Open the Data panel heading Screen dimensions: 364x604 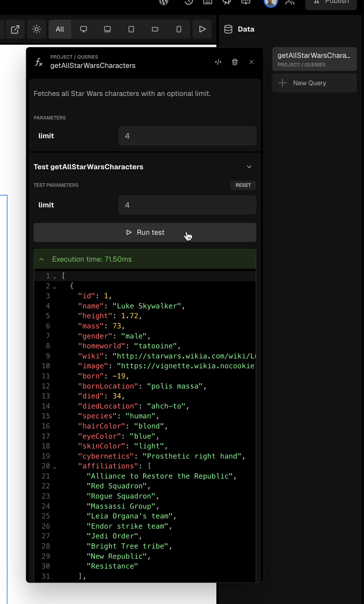(x=246, y=29)
